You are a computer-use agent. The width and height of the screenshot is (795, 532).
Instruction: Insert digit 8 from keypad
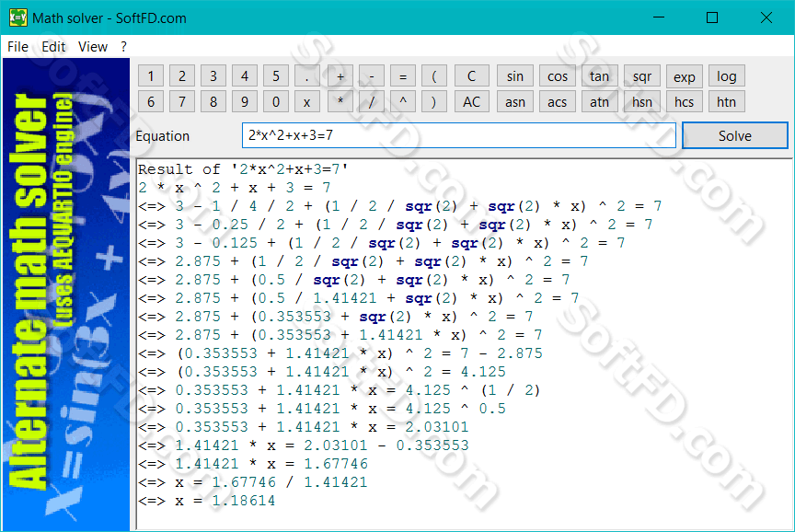213,101
